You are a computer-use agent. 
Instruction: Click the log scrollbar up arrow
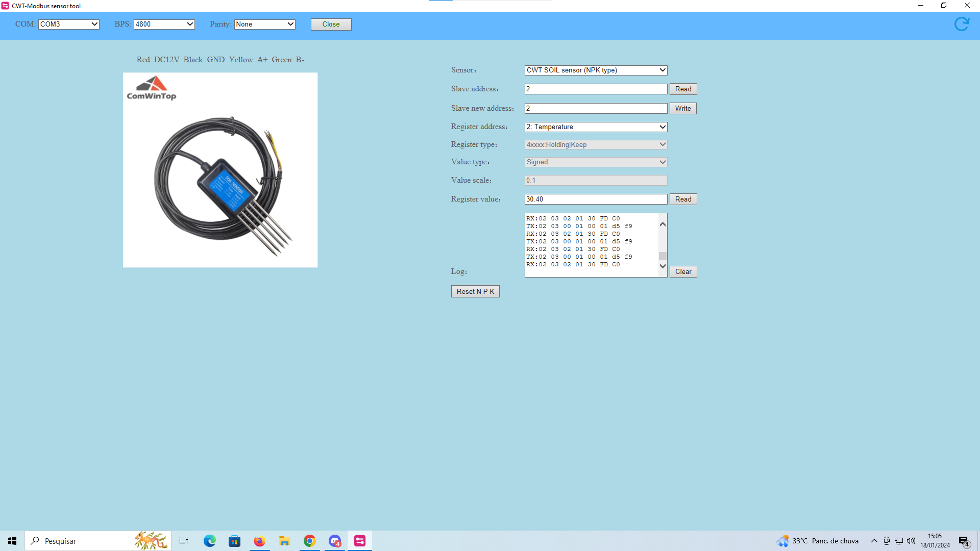point(663,224)
